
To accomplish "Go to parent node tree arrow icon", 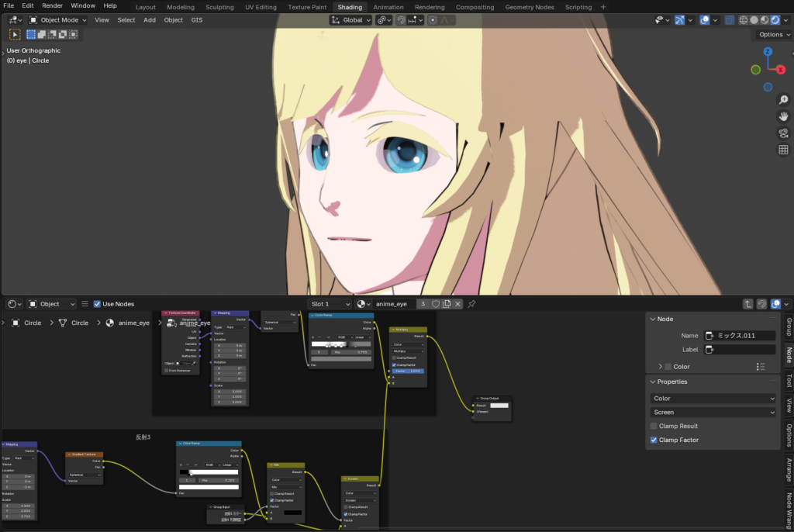I will coord(748,304).
